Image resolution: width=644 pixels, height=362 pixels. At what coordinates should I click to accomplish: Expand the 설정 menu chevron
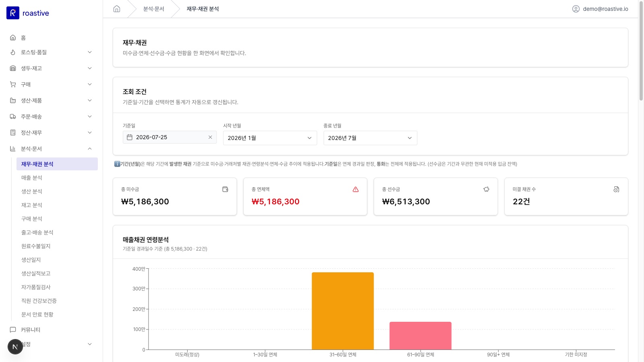pyautogui.click(x=90, y=344)
